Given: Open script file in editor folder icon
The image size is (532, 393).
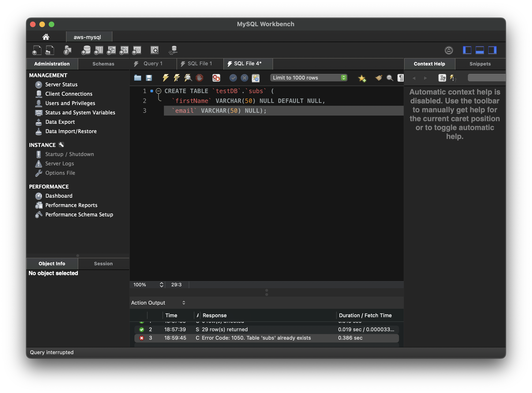Looking at the screenshot, I should click(137, 78).
